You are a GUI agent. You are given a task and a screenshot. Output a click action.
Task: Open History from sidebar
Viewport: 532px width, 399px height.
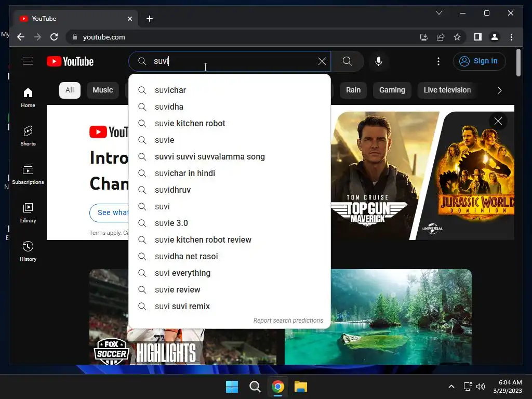click(28, 251)
